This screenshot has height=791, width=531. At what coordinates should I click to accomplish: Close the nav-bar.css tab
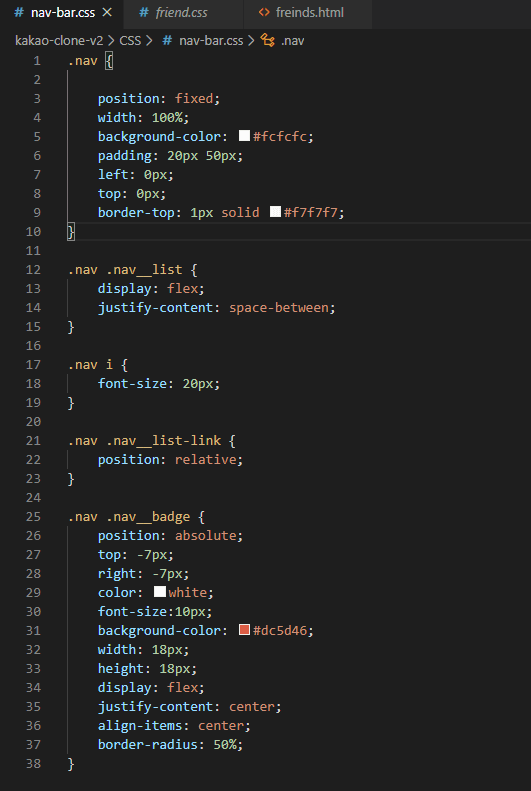pos(107,13)
